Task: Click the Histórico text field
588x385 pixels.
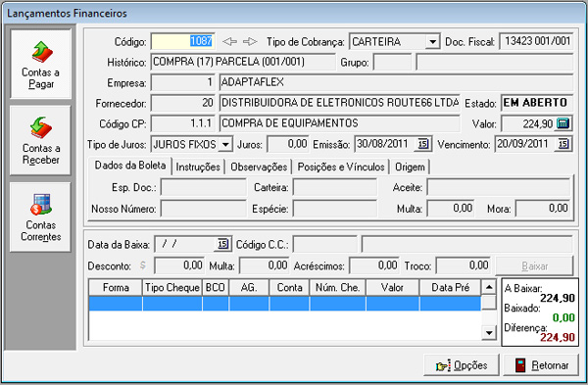Action: [243, 62]
